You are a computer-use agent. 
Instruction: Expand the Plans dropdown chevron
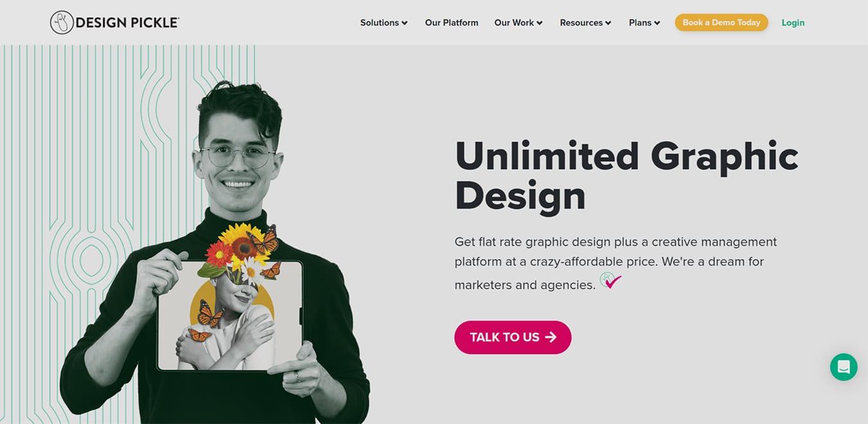(657, 23)
